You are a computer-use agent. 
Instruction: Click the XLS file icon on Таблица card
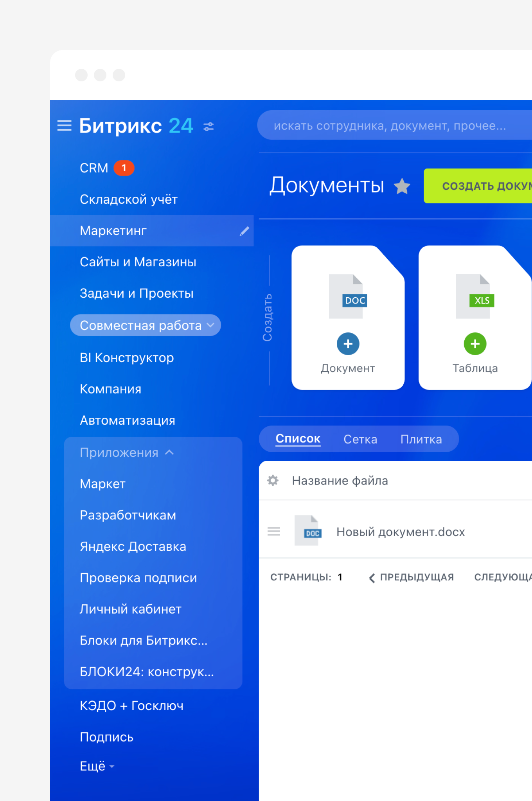click(x=475, y=296)
